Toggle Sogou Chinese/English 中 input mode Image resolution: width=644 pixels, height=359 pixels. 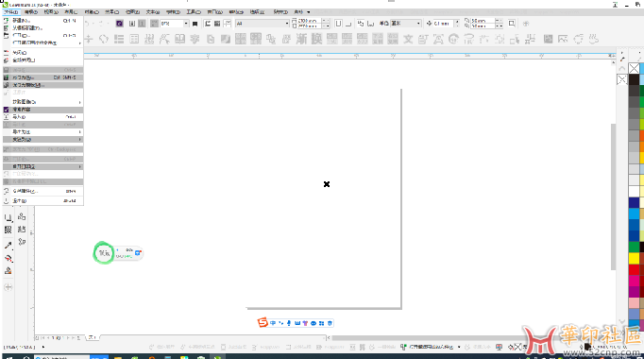pyautogui.click(x=273, y=323)
